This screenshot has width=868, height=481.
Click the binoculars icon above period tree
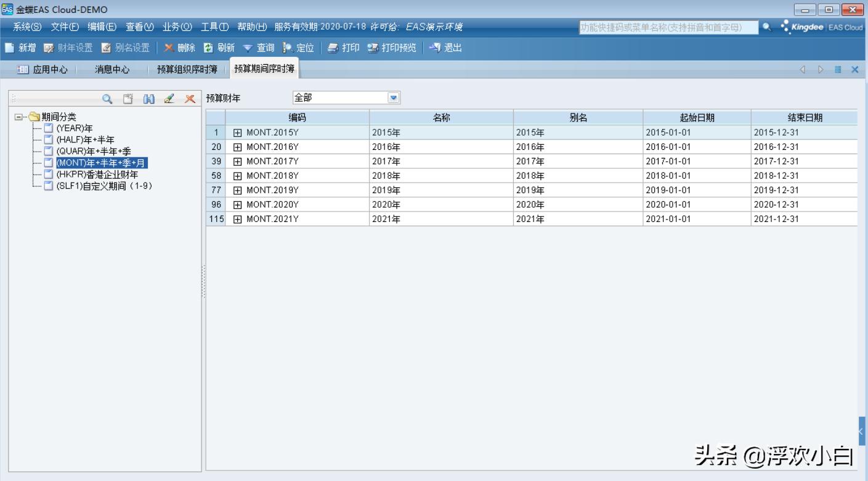click(x=148, y=99)
